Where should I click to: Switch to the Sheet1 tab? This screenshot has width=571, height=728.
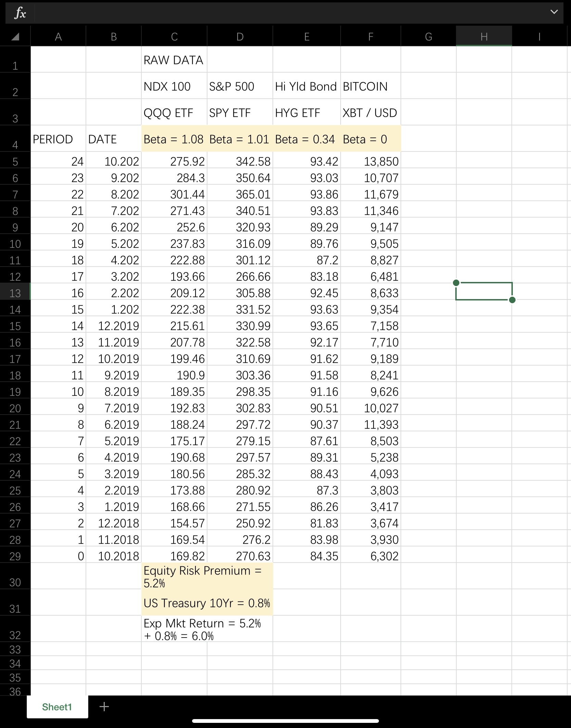pyautogui.click(x=57, y=707)
